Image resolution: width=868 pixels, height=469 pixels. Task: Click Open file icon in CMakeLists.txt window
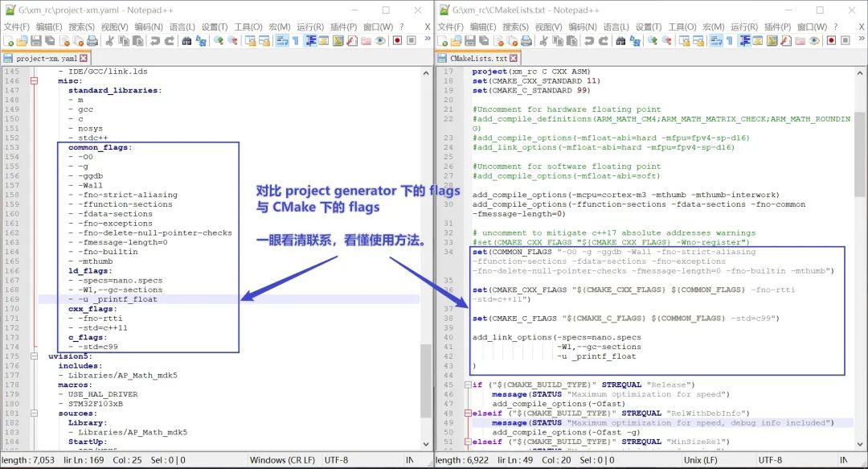(x=457, y=40)
